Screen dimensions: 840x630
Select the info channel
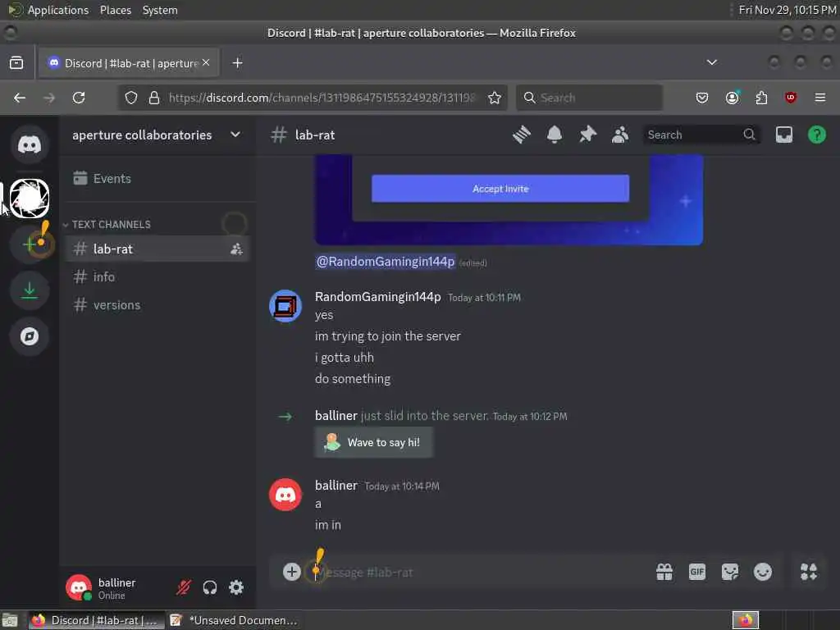(157, 277)
